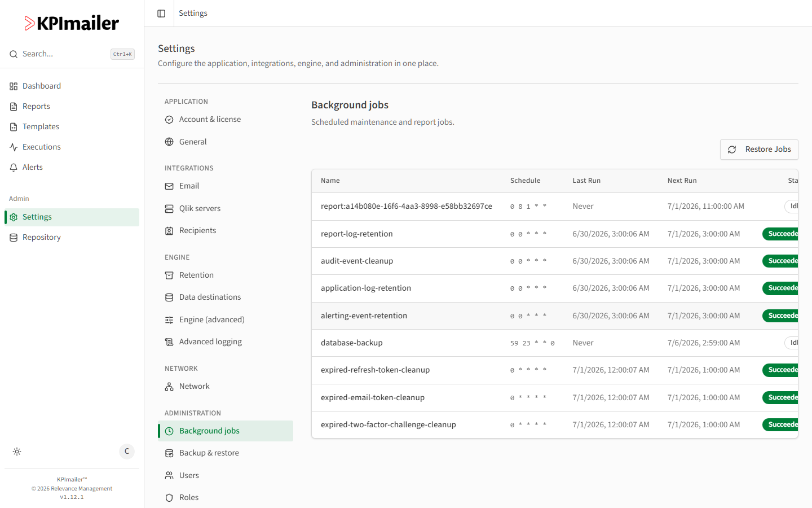Open Advanced logging settings
This screenshot has height=508, width=812.
(x=226, y=342)
